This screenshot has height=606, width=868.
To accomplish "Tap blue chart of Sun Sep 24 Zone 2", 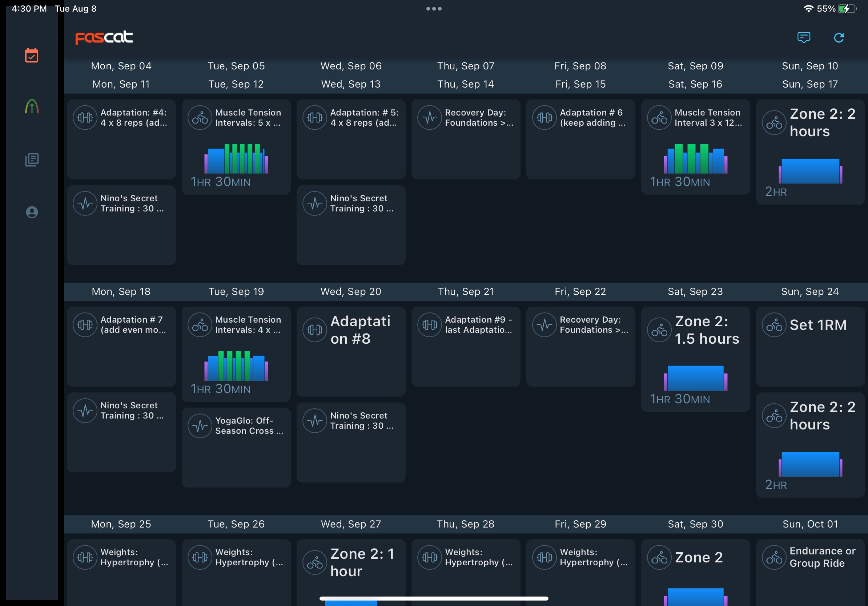I will pyautogui.click(x=811, y=464).
